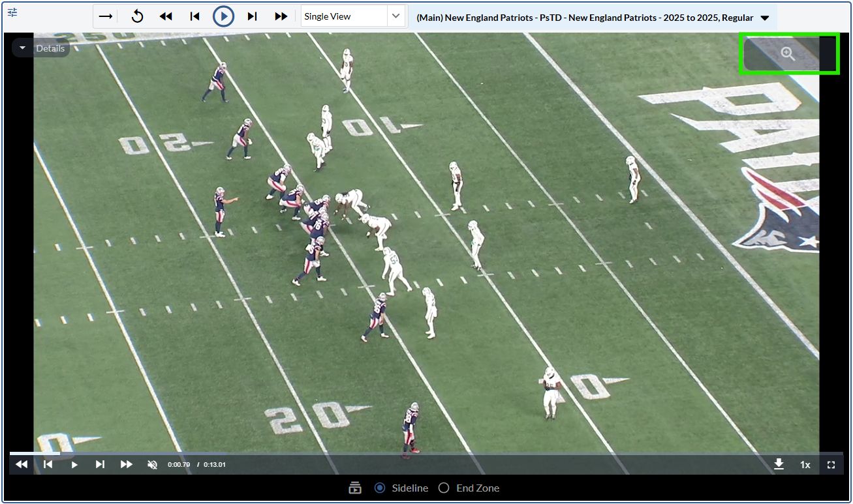
Task: Click the zoom magnifier icon on the video
Action: coord(788,54)
